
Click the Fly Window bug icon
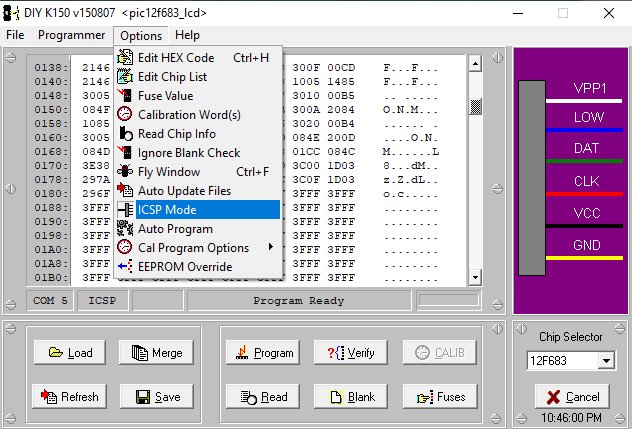125,171
